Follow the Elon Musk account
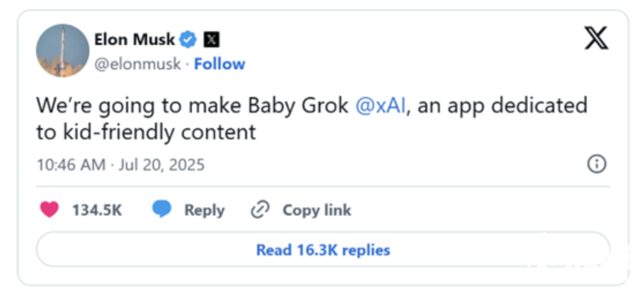The width and height of the screenshot is (644, 294). (x=219, y=64)
